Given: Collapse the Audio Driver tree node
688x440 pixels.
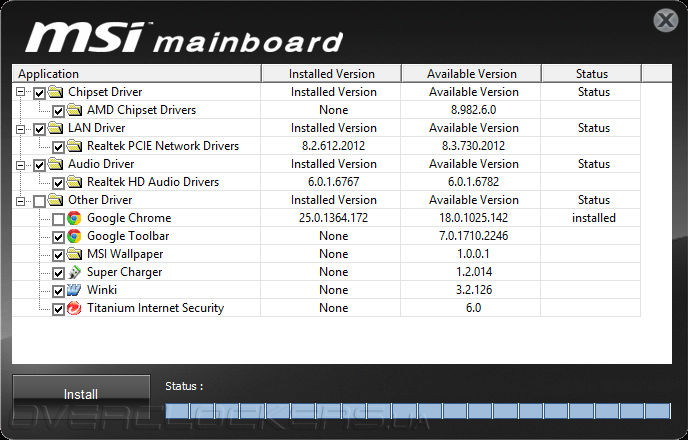Looking at the screenshot, I should 20,165.
